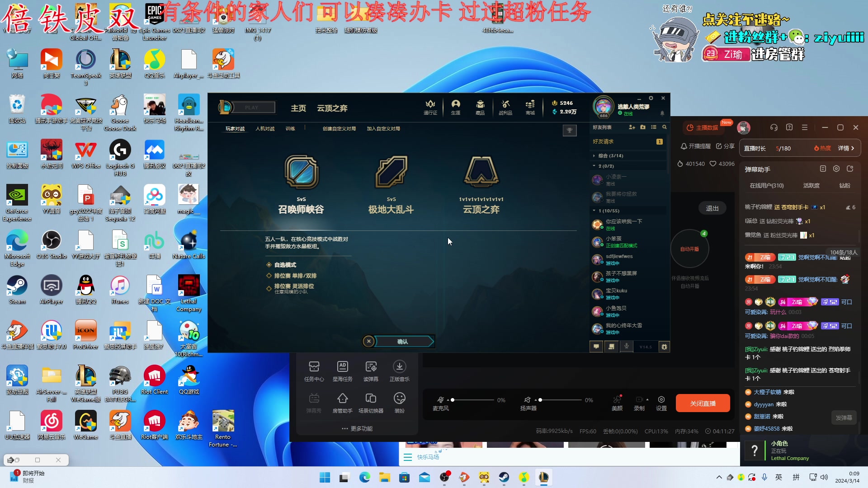Open 正版音乐 download icon
Viewport: 868px width, 488px height.
point(400,371)
